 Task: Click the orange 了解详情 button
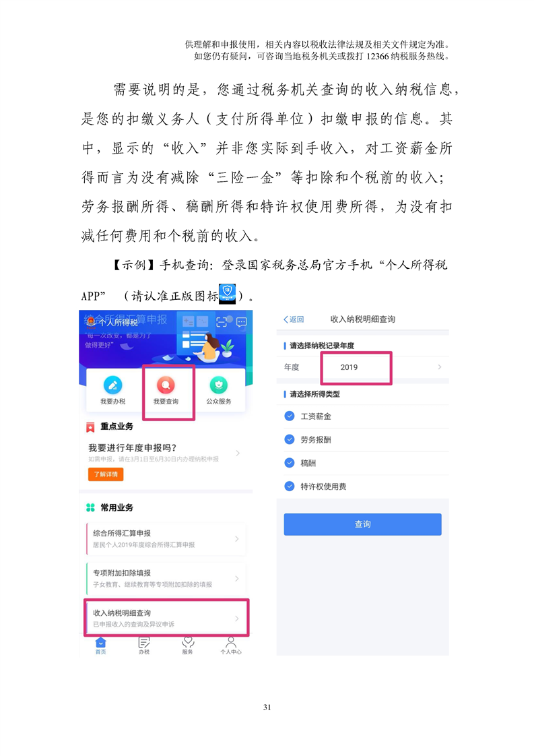click(106, 474)
